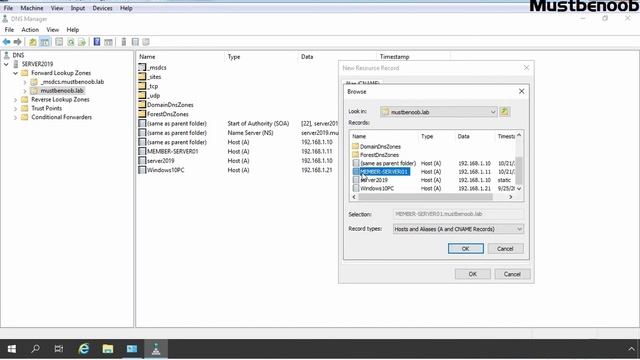
Task: Click the DNS Manager taskbar icon
Action: 156,349
